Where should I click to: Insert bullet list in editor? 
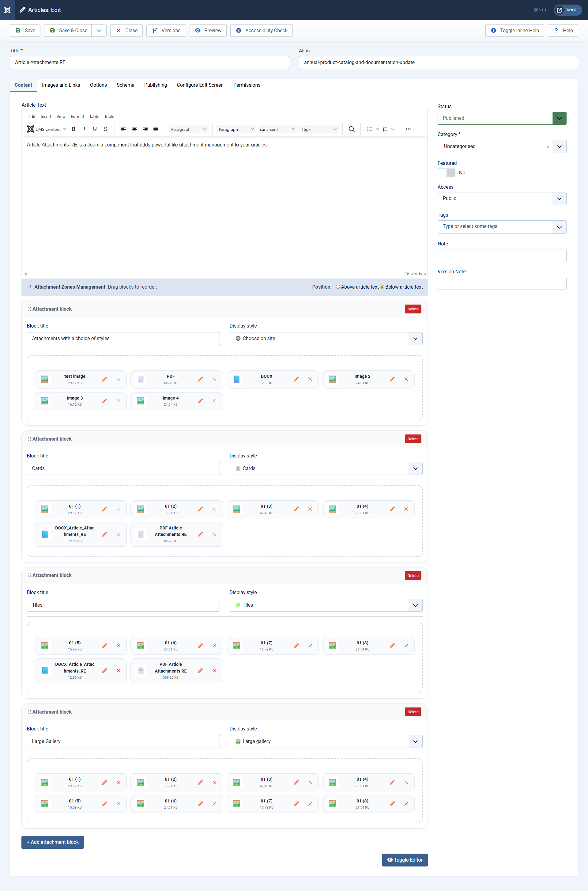(x=370, y=129)
